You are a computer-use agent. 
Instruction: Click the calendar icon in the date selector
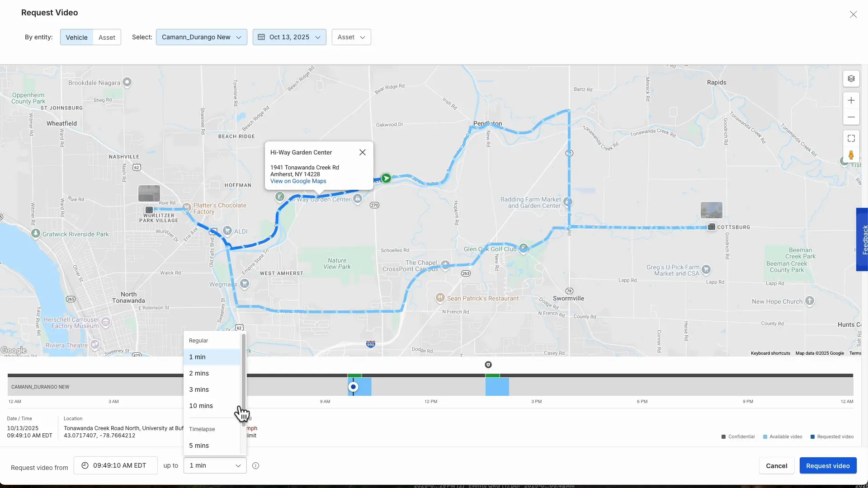coord(261,37)
